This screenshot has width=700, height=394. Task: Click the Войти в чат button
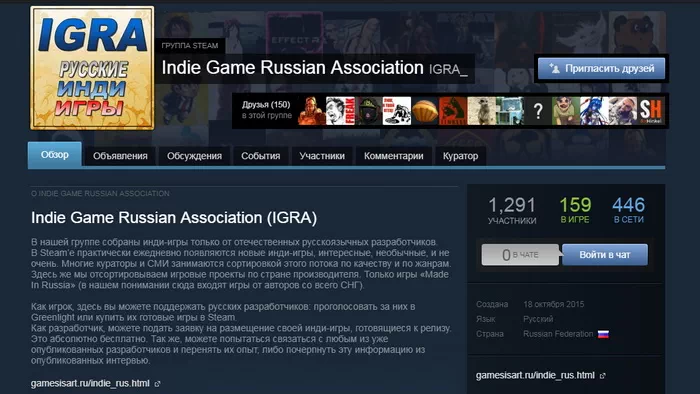coord(604,255)
